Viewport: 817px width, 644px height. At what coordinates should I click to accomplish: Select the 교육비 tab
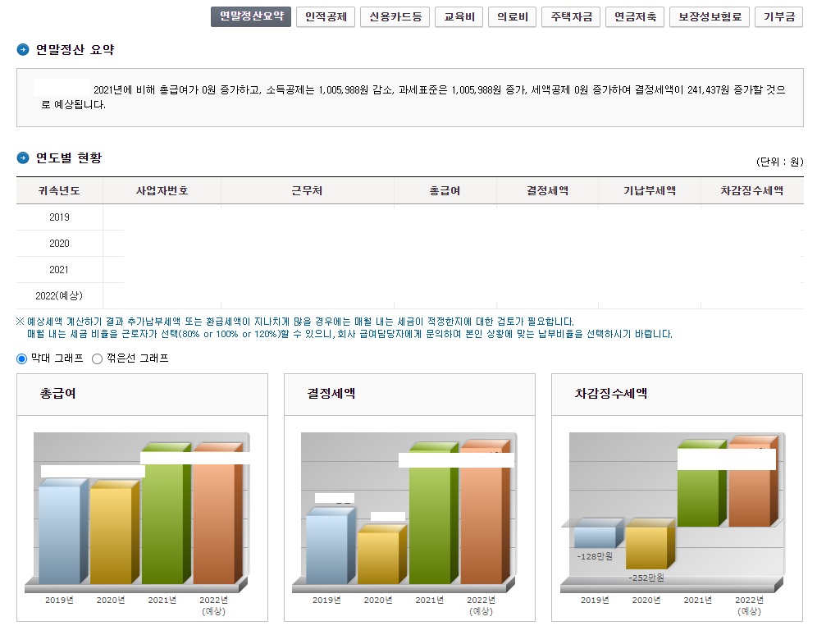459,16
